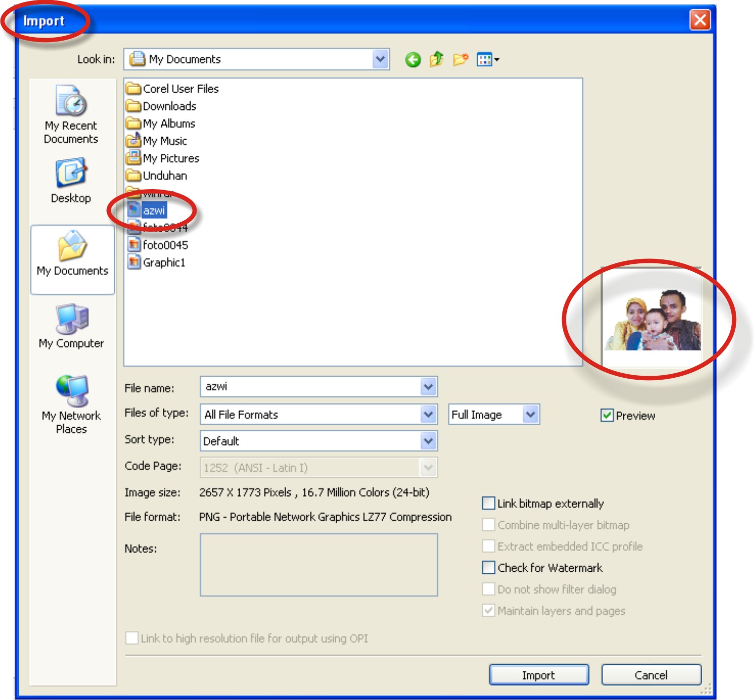Switch to the Desktop location
This screenshot has height=700, width=755.
tap(72, 178)
